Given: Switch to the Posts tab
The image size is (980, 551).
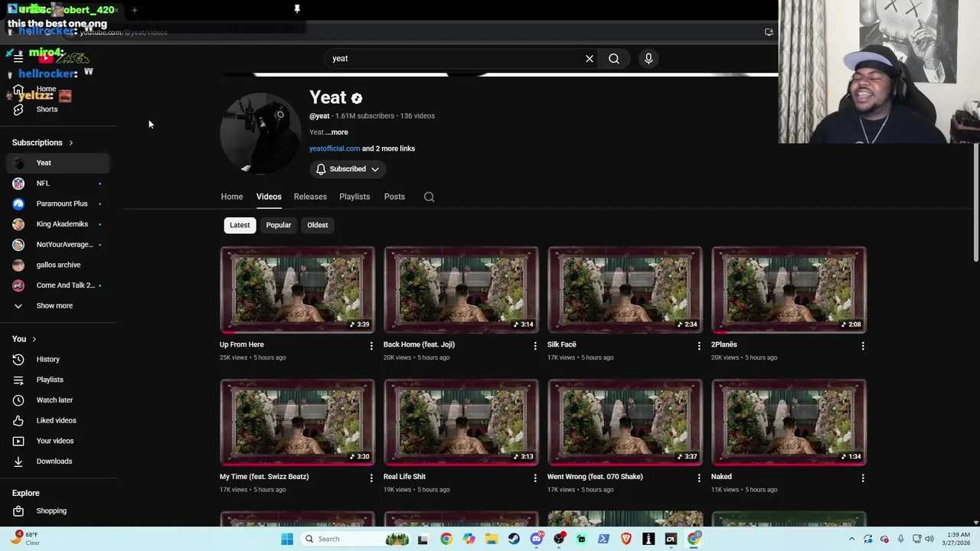Looking at the screenshot, I should tap(394, 197).
